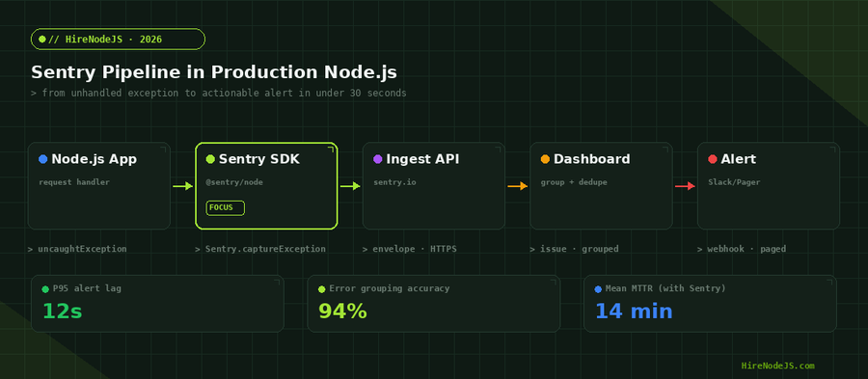Select the Node.js App card title

click(x=95, y=159)
